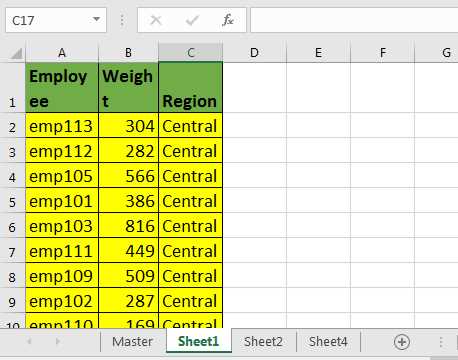
Task: Select row 5 header
Action: tap(13, 201)
